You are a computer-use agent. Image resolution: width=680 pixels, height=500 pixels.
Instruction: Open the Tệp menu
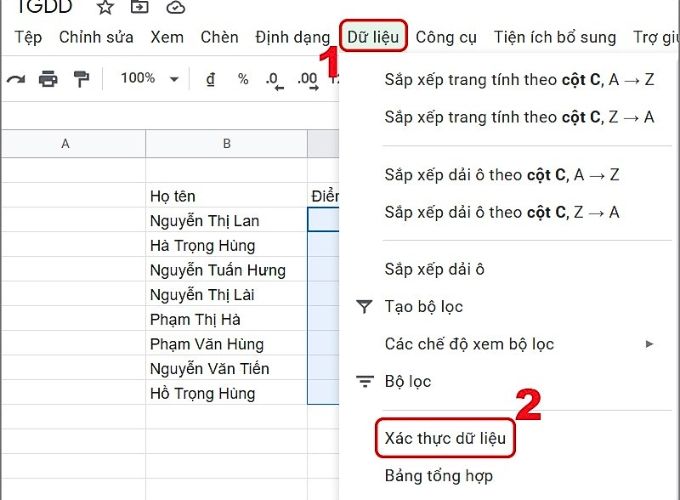coord(28,37)
